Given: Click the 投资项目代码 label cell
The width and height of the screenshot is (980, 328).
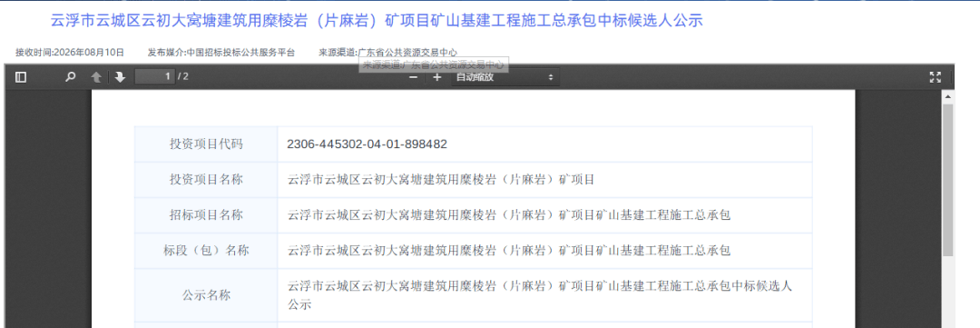Looking at the screenshot, I should [206, 144].
